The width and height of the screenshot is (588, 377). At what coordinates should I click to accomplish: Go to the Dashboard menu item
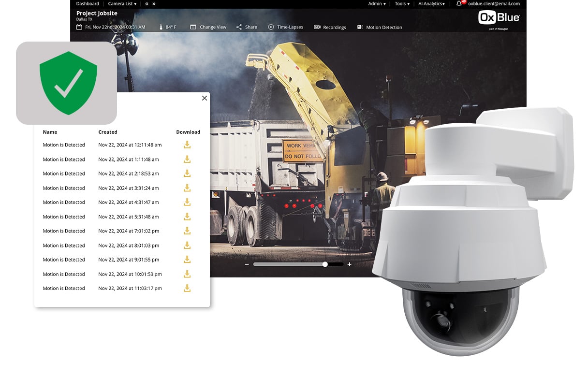click(88, 3)
